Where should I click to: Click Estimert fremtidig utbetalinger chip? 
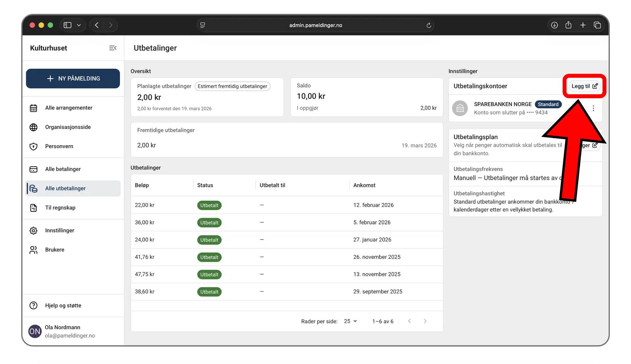coord(232,86)
